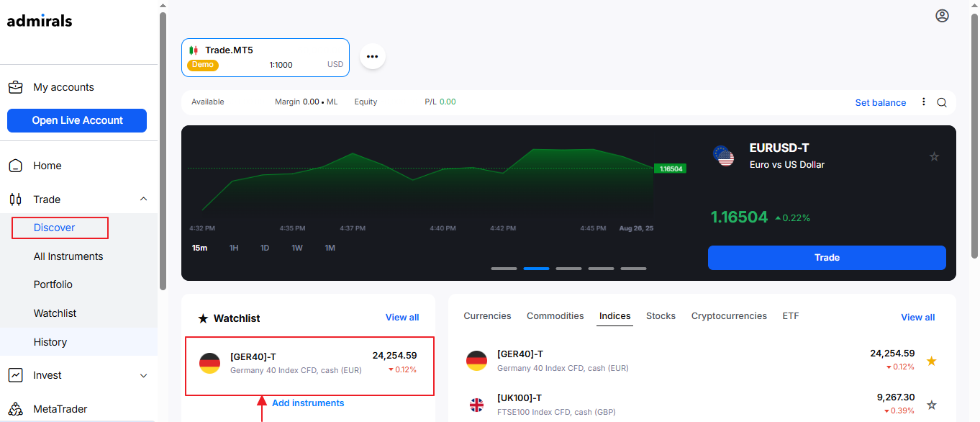Click the My accounts briefcase icon

pyautogui.click(x=15, y=87)
